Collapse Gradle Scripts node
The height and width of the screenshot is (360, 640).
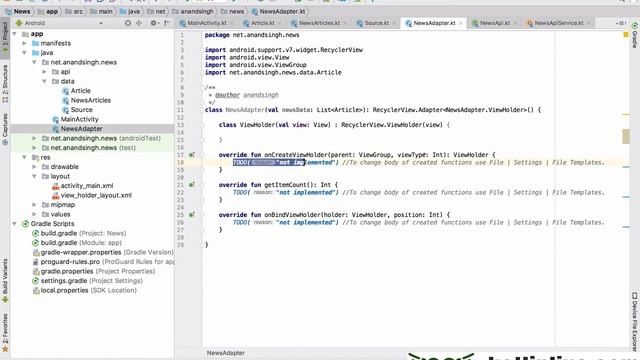15,224
